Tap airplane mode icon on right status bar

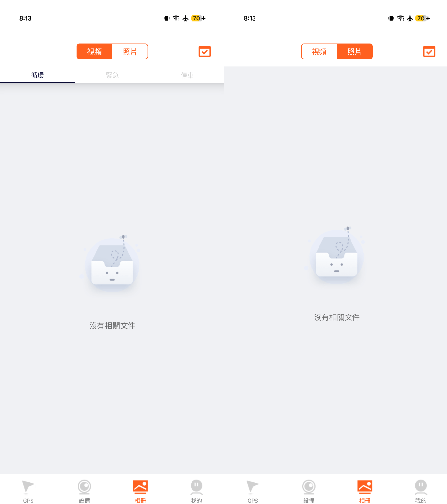tap(410, 18)
